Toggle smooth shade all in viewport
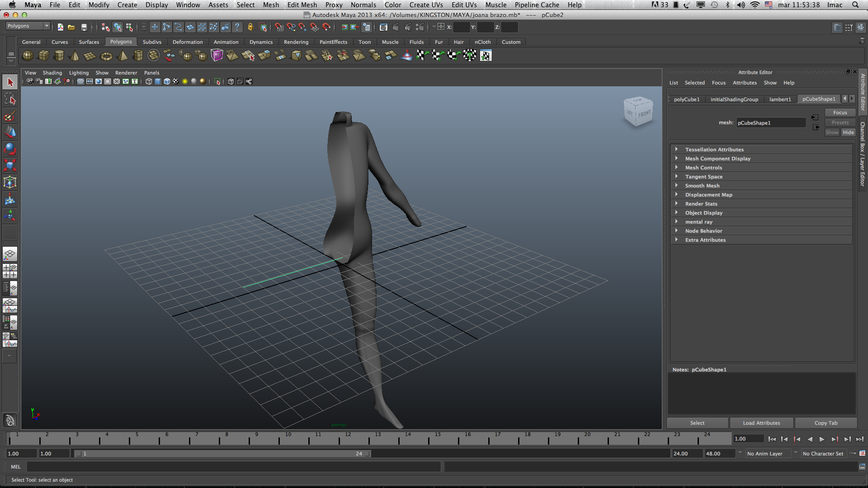Viewport: 868px width, 488px height. [x=158, y=81]
